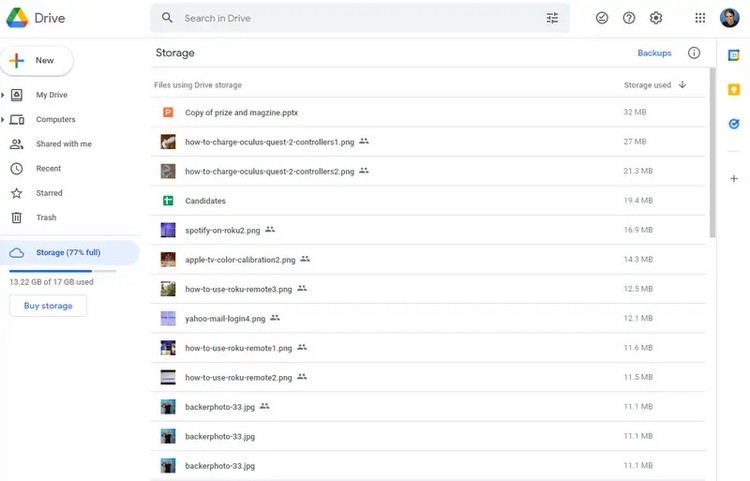This screenshot has width=750, height=481.
Task: Open the Starred view
Action: coord(49,193)
